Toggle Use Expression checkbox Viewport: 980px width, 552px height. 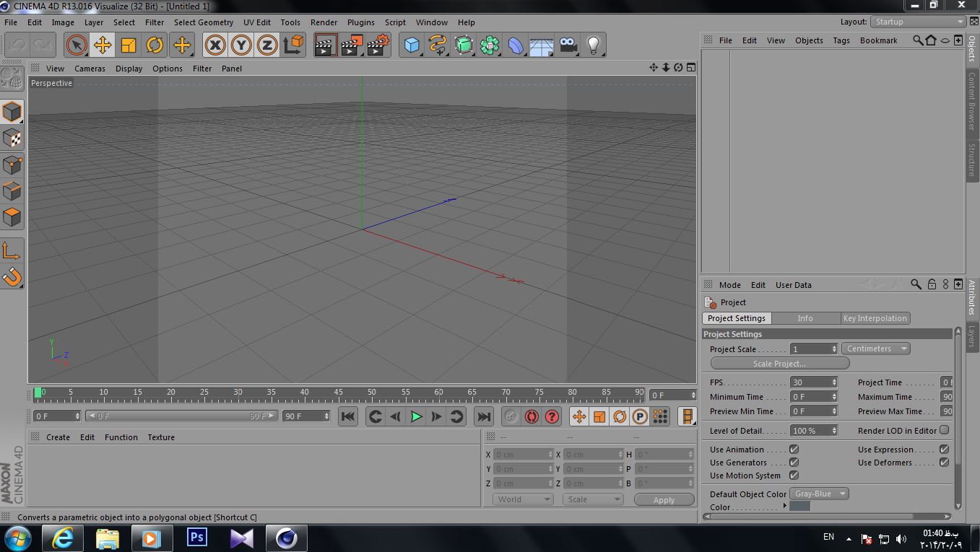(x=944, y=450)
